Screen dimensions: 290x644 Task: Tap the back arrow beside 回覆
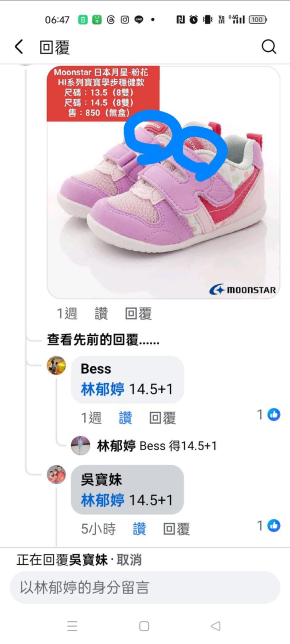coord(19,47)
